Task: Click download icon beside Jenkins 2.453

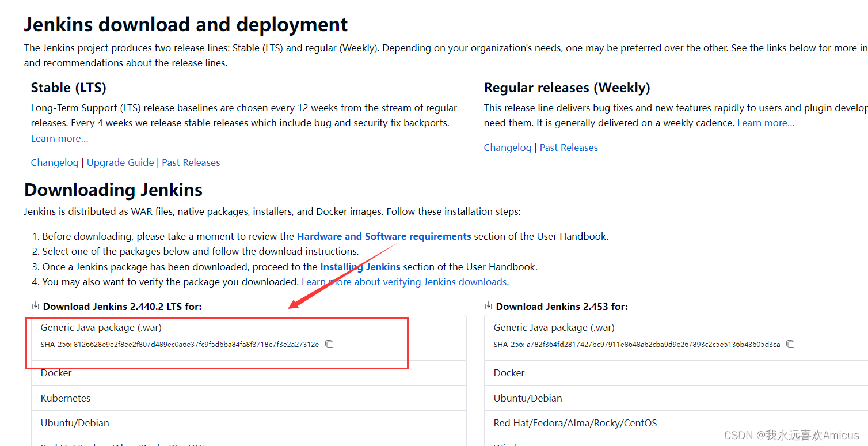Action: 489,306
